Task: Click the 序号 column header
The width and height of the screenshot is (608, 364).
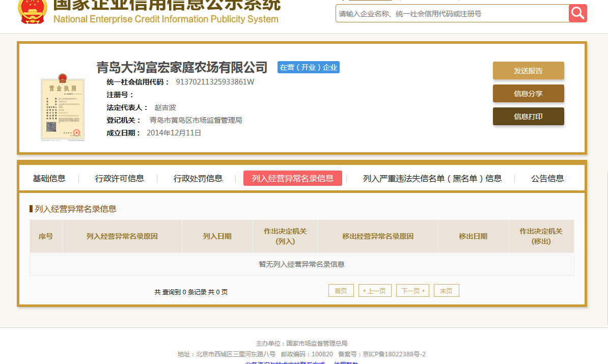Action: pos(46,236)
